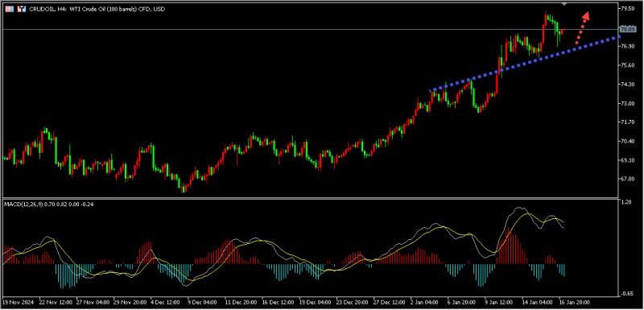
Task: Click the 75.60 price scale level
Action: (627, 65)
